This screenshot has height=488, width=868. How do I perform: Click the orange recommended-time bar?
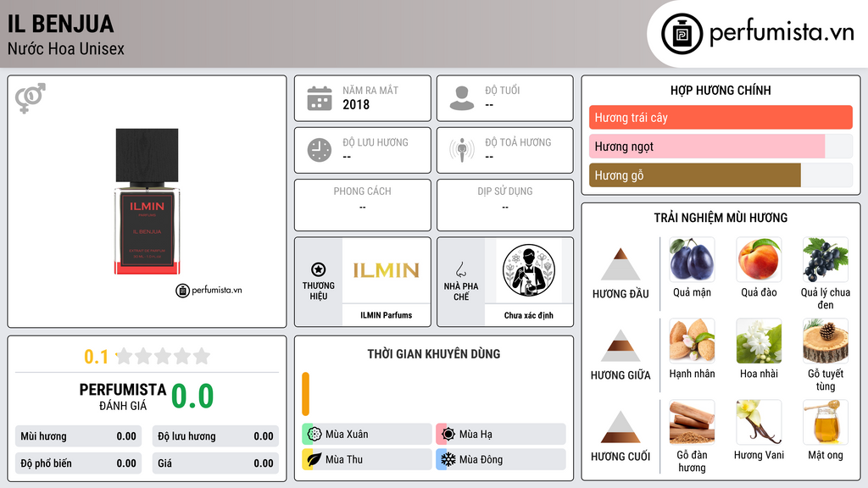(x=305, y=394)
